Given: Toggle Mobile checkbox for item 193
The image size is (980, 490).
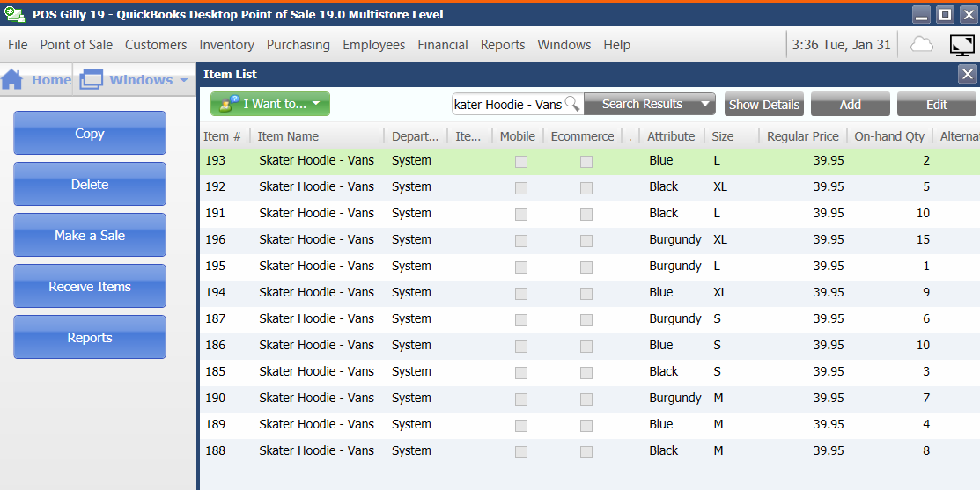Looking at the screenshot, I should pos(520,162).
